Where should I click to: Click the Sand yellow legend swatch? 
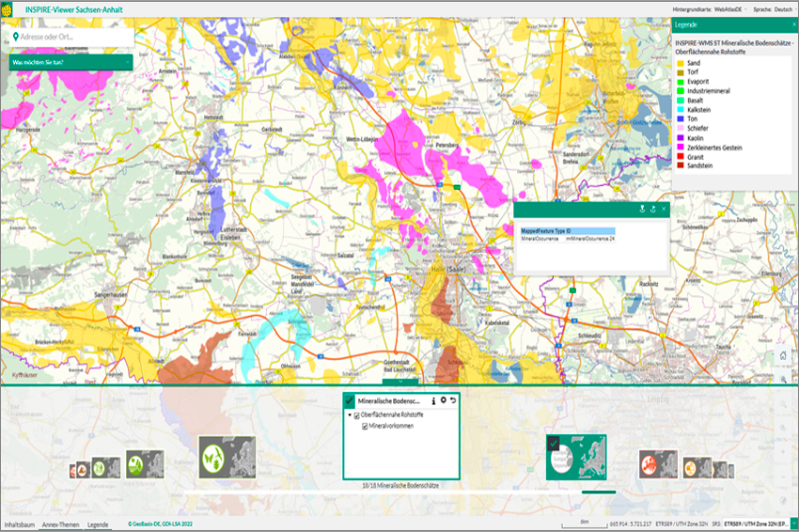[x=680, y=63]
